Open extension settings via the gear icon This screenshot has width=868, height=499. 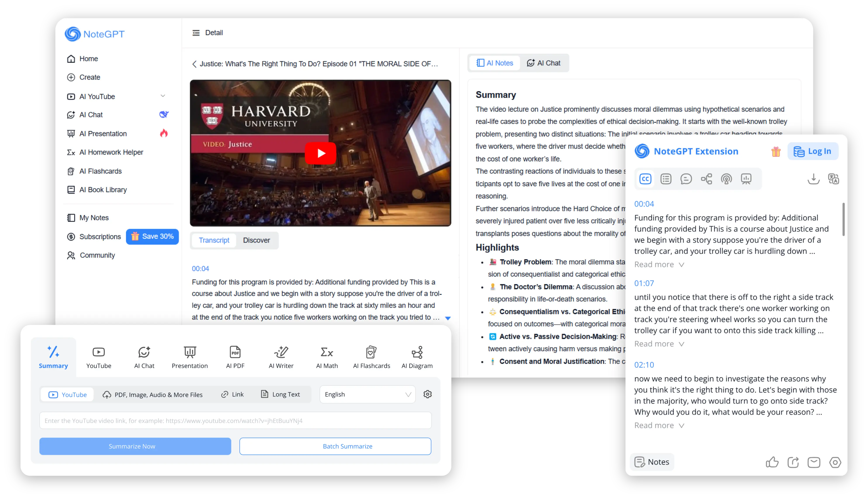click(835, 462)
